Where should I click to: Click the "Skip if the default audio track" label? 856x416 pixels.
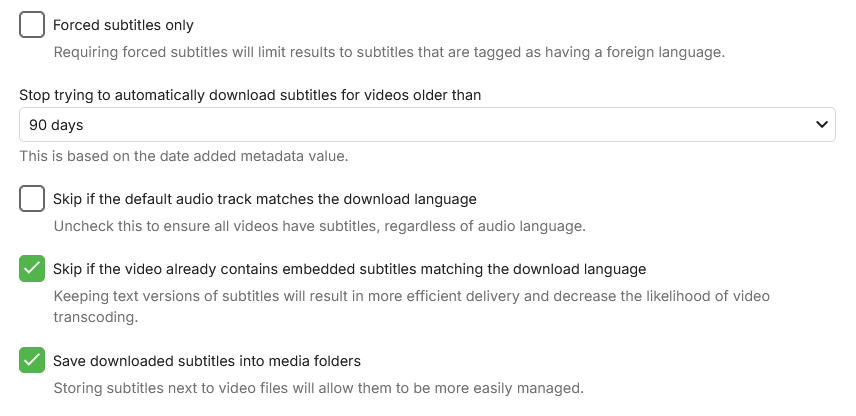pos(265,199)
